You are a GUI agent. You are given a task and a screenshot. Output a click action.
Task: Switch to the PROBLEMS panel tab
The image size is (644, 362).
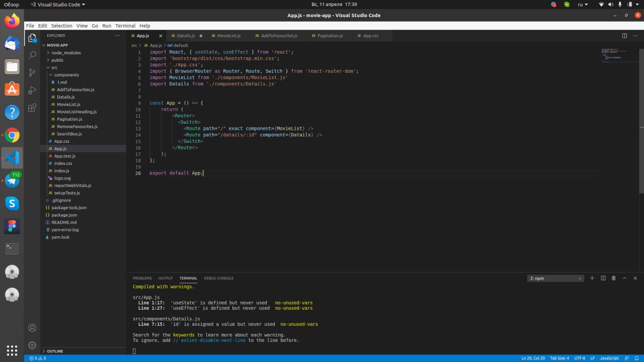point(142,278)
